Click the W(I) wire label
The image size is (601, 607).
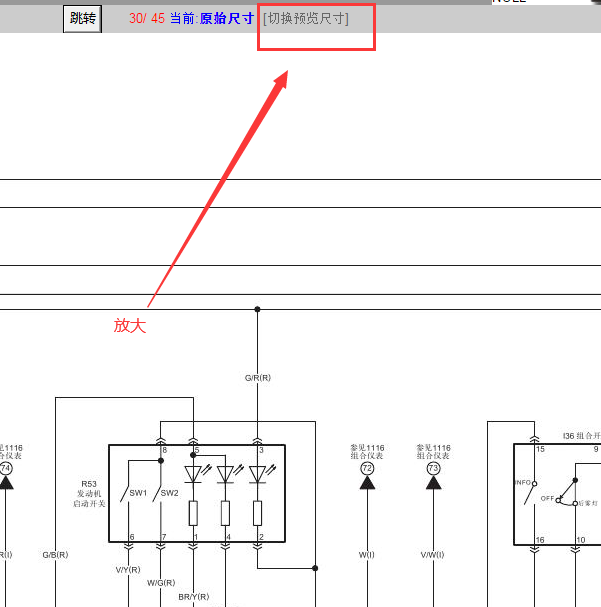click(366, 555)
